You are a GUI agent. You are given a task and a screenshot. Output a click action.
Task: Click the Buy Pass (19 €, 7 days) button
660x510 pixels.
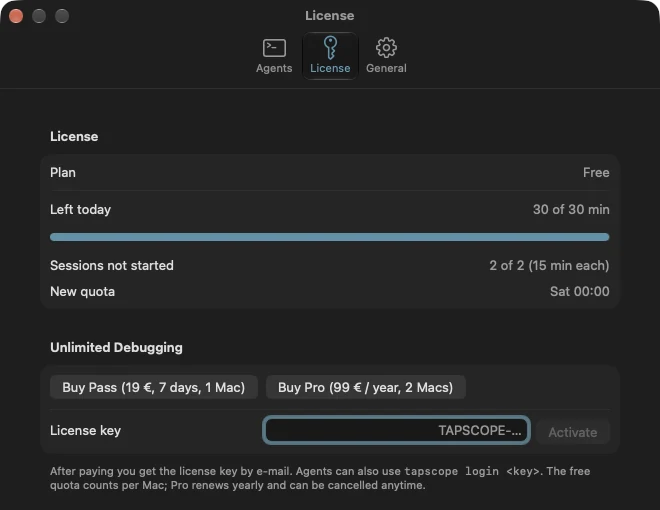pos(154,387)
